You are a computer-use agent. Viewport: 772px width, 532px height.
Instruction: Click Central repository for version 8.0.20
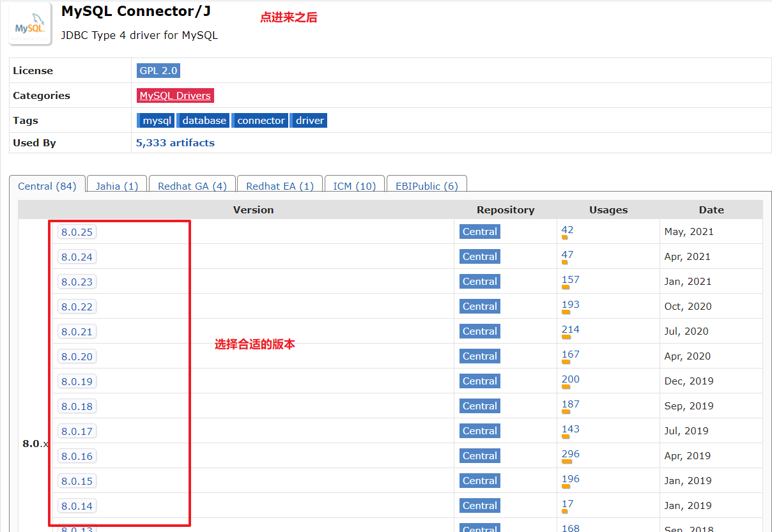pyautogui.click(x=480, y=356)
